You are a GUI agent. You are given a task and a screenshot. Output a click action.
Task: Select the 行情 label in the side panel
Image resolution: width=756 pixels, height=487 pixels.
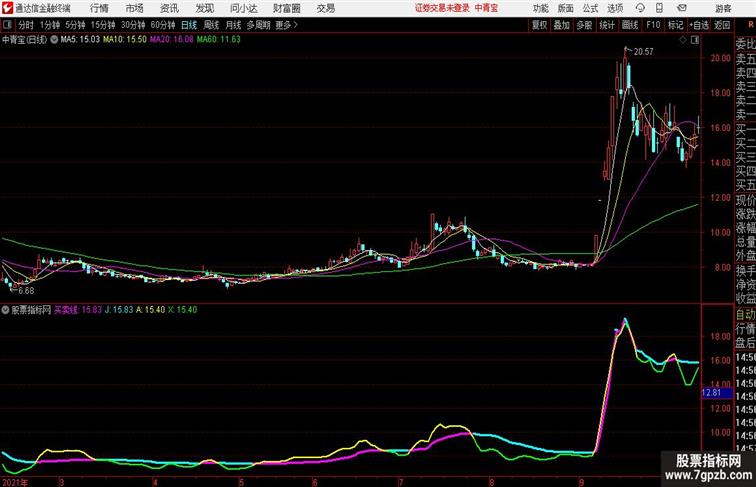coord(745,329)
